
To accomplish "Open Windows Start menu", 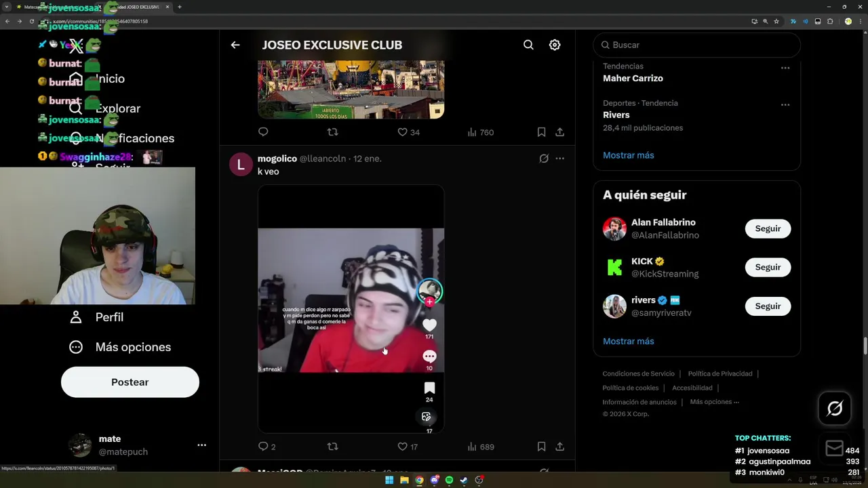I will pyautogui.click(x=389, y=480).
